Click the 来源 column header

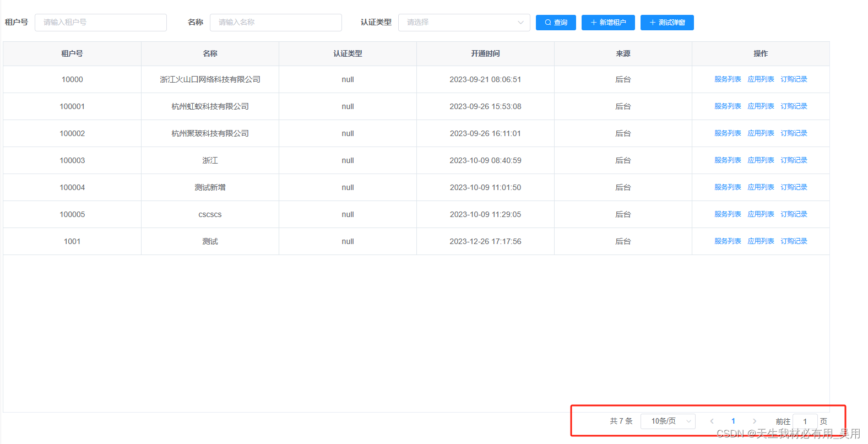click(623, 53)
